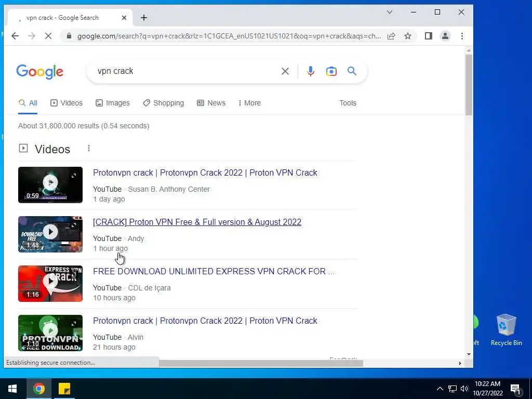Share this page from address bar
Viewport: 532px width, 399px height.
[x=391, y=36]
